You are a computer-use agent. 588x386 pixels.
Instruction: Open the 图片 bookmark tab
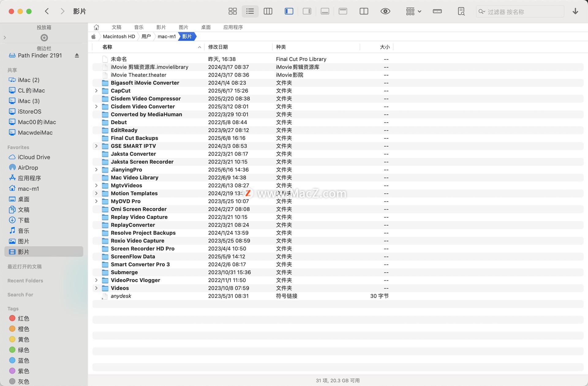click(x=183, y=27)
